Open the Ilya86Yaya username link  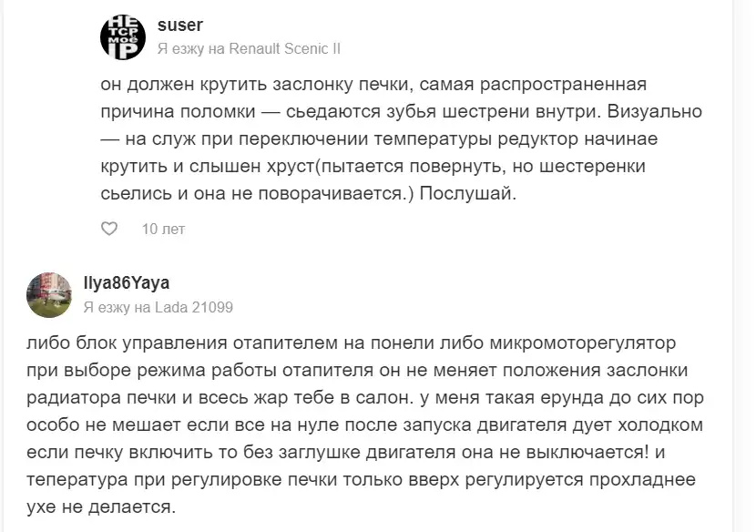coord(127,283)
